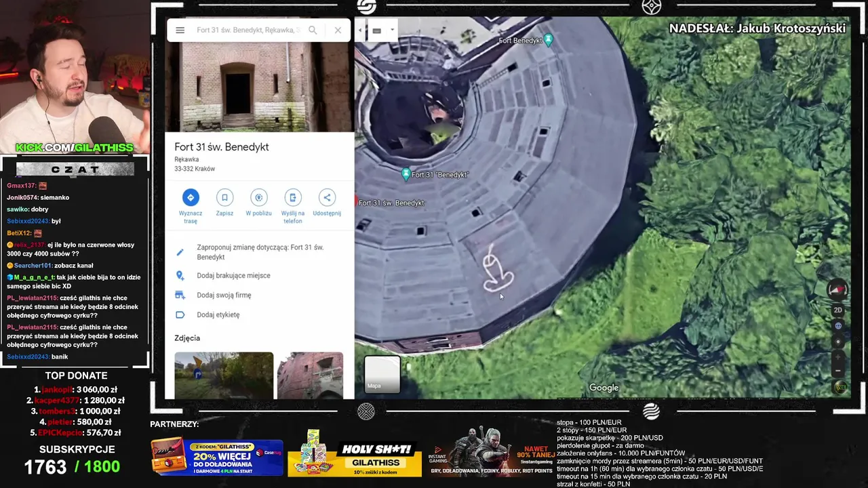Click the CZAT header
The width and height of the screenshot is (868, 488).
coord(75,169)
